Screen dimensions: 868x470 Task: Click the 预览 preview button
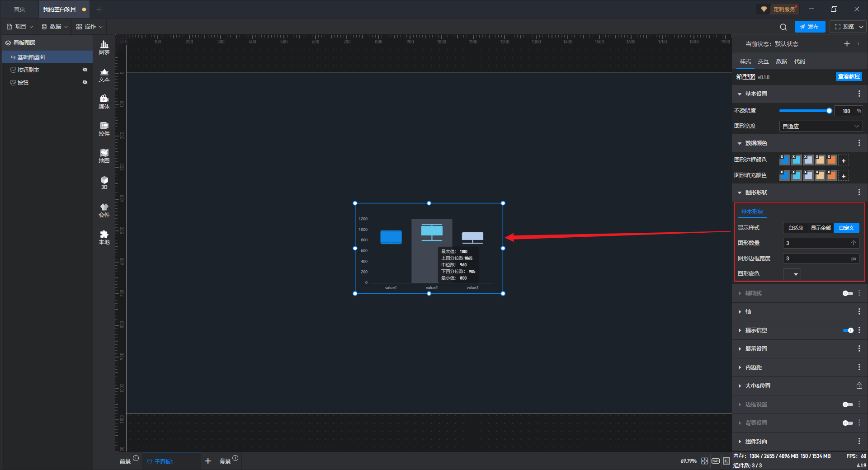pos(844,27)
